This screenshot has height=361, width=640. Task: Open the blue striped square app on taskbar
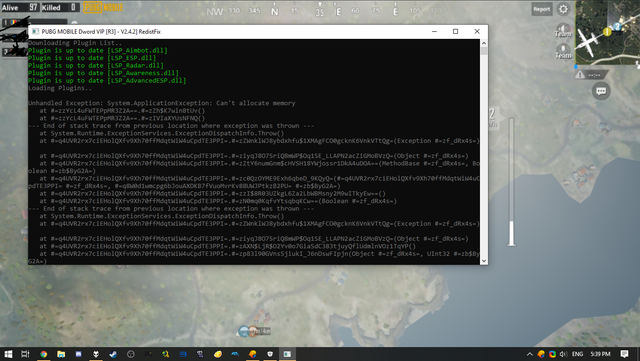click(183, 354)
